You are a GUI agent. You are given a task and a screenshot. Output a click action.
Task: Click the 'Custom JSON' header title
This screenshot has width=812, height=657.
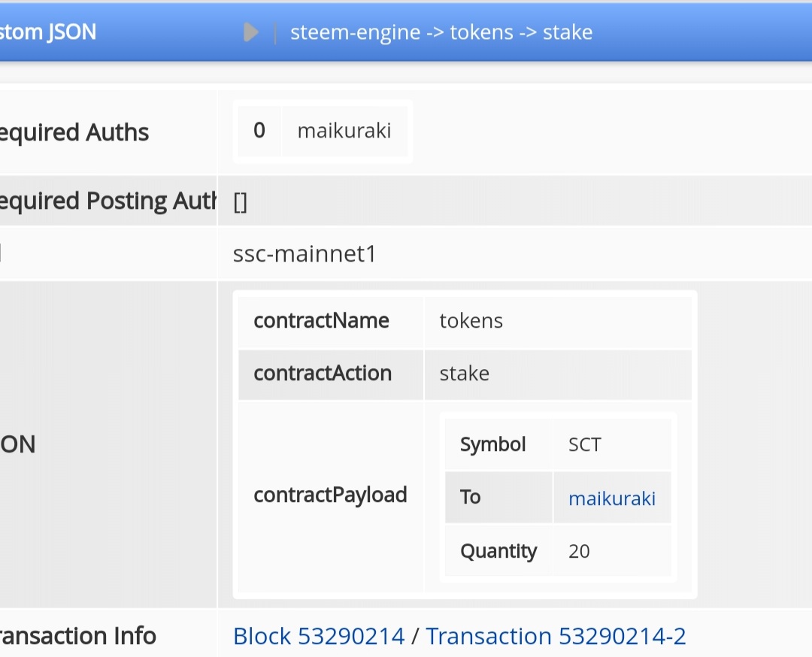47,32
